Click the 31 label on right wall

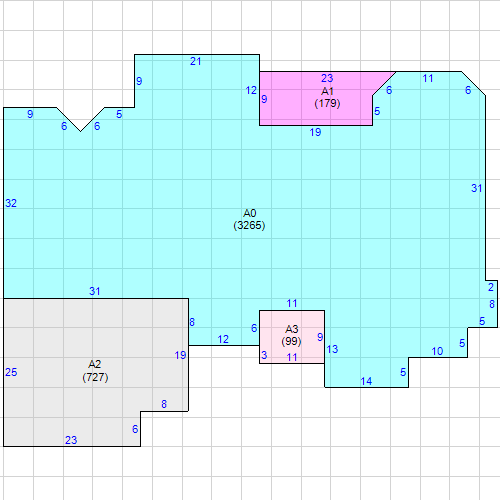(477, 188)
